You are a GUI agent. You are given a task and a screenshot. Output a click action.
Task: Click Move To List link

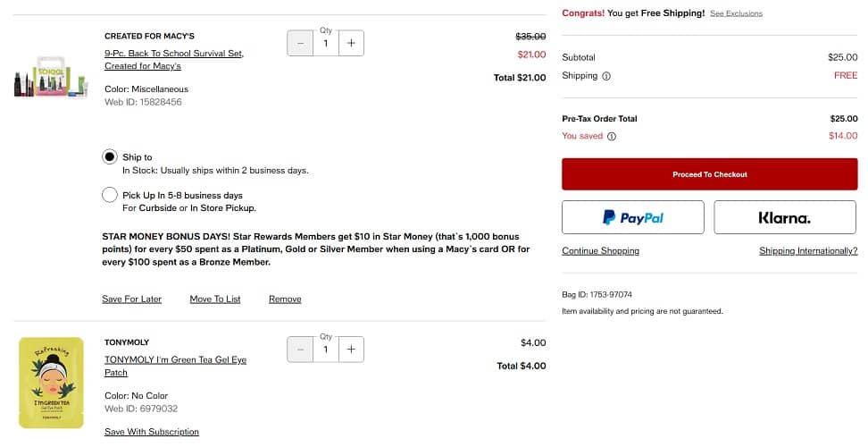click(x=215, y=299)
